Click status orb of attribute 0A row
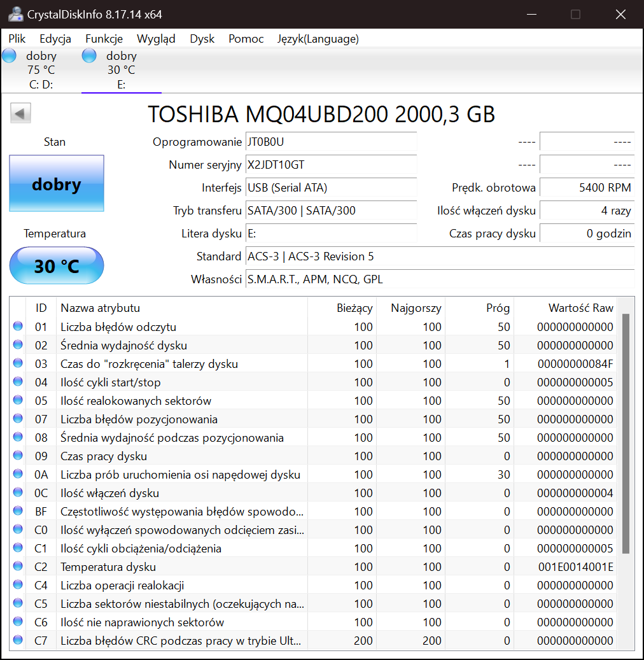Screen dimensions: 644x660 18,474
